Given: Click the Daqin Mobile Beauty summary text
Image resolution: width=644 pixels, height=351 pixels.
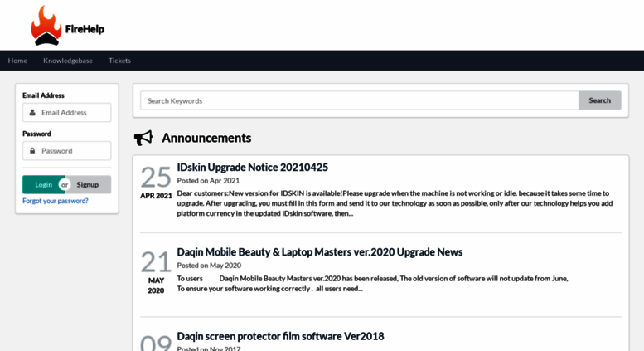Looking at the screenshot, I should coord(372,284).
